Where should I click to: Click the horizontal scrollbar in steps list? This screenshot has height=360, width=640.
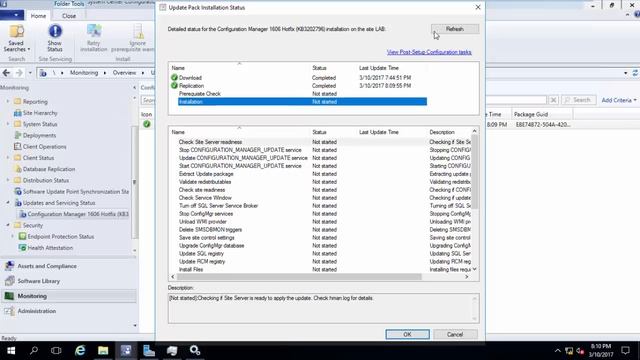[x=299, y=277]
